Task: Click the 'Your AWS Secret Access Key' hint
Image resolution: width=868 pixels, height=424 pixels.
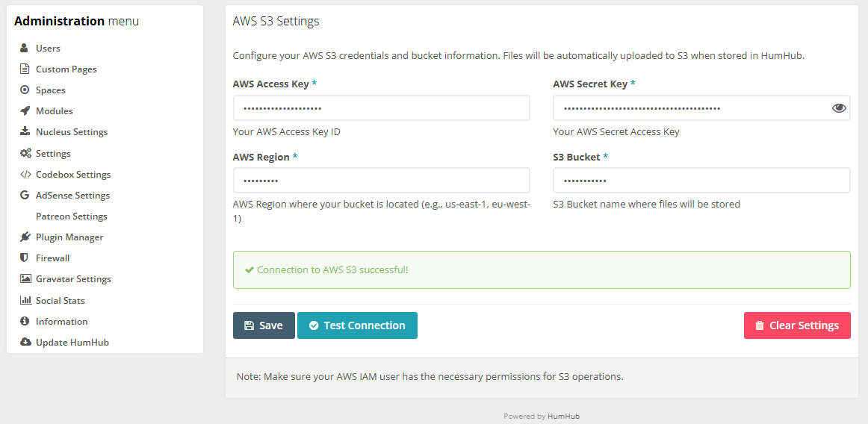Action: (616, 132)
